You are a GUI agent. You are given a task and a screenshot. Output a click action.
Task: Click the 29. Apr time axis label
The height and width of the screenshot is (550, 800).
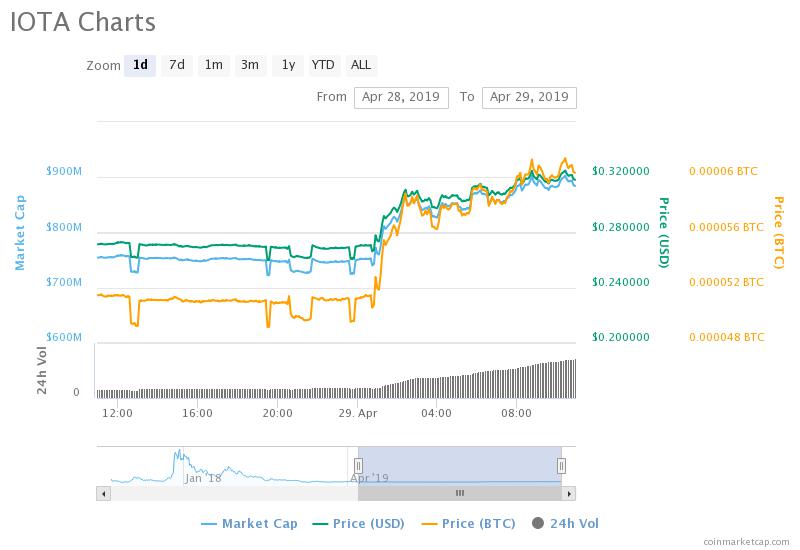click(358, 413)
